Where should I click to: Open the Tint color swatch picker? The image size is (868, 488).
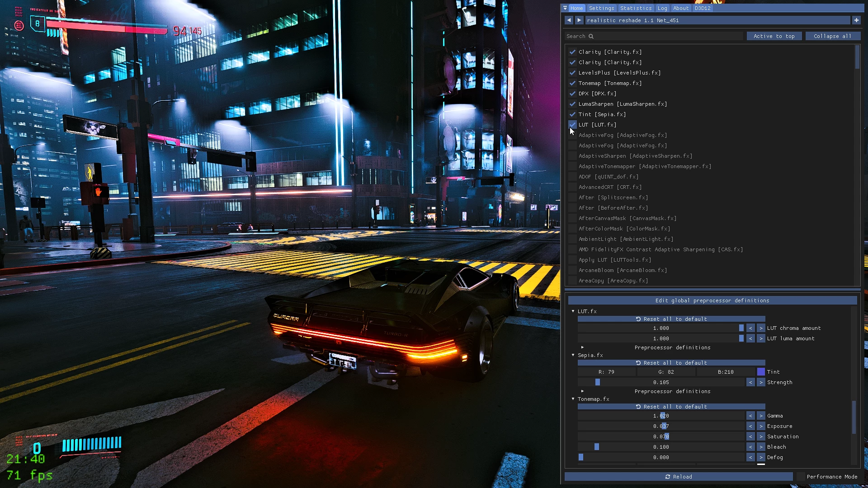(x=761, y=372)
